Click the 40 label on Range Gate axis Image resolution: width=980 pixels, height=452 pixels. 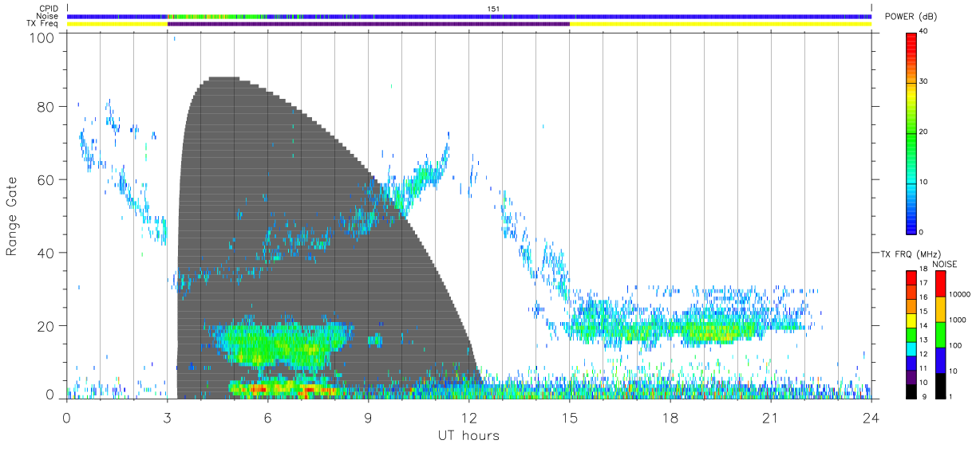coord(46,253)
